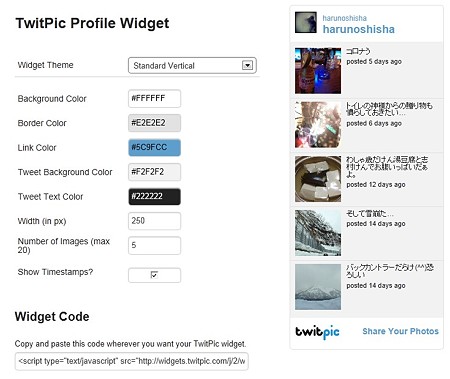Toggle the Show Timestamps checkbox
The height and width of the screenshot is (379, 450).
(154, 275)
